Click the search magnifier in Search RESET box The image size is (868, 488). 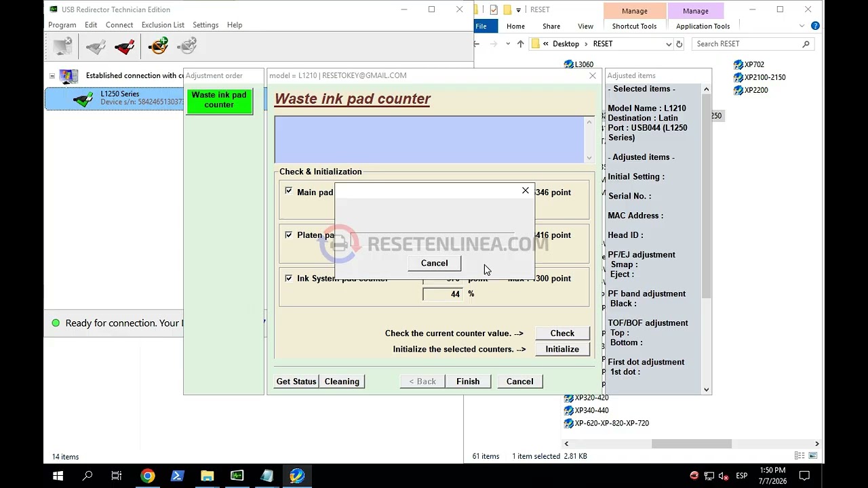tap(806, 44)
